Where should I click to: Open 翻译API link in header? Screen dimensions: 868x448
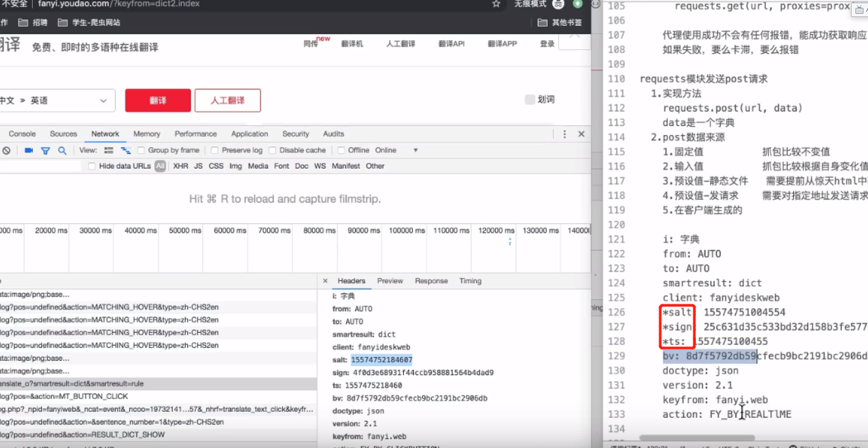(x=451, y=44)
